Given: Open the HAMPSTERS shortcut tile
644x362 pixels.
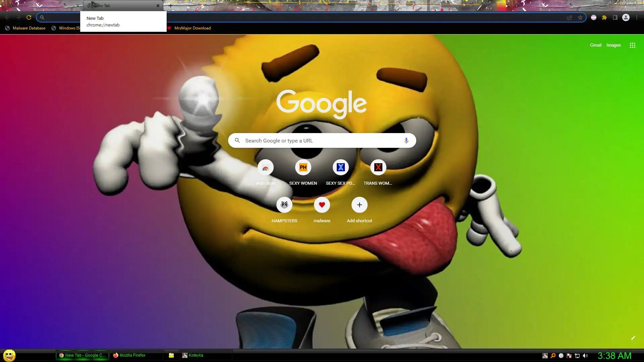Looking at the screenshot, I should pos(284,205).
